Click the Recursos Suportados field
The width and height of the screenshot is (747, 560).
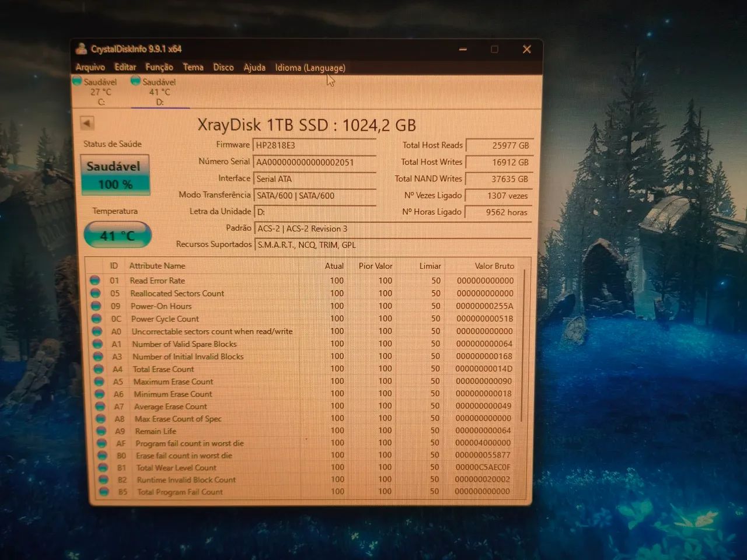[392, 245]
